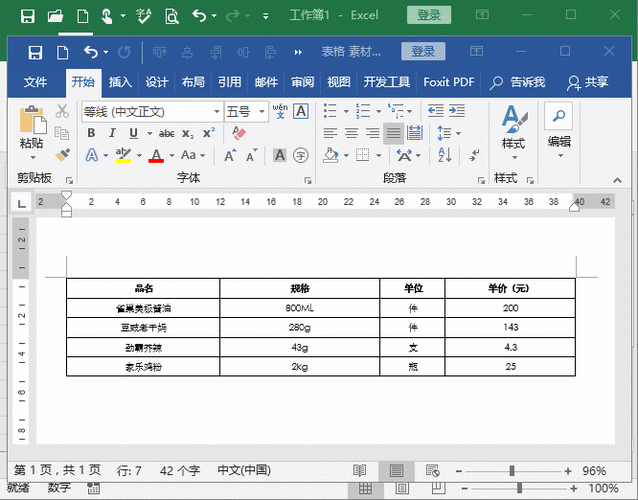Click the Decrease Indent icon
The image size is (638, 500).
435,111
